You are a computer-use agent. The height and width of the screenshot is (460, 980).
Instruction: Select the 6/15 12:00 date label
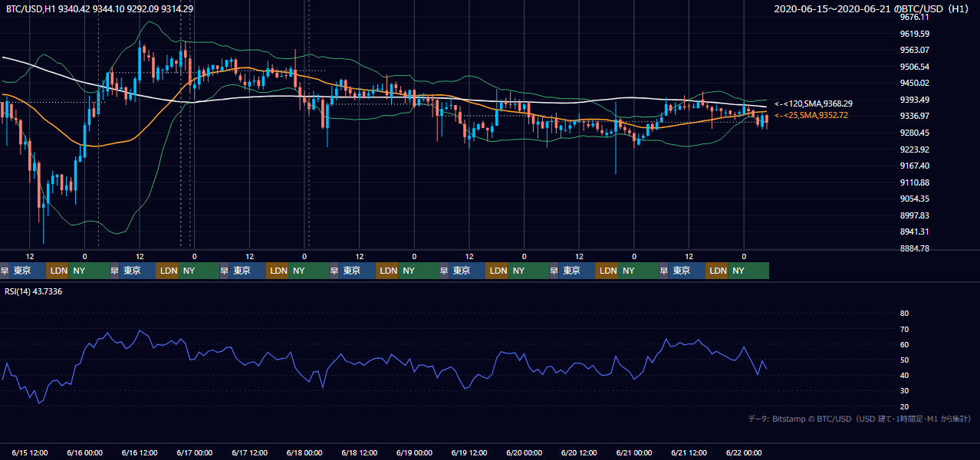[x=30, y=452]
